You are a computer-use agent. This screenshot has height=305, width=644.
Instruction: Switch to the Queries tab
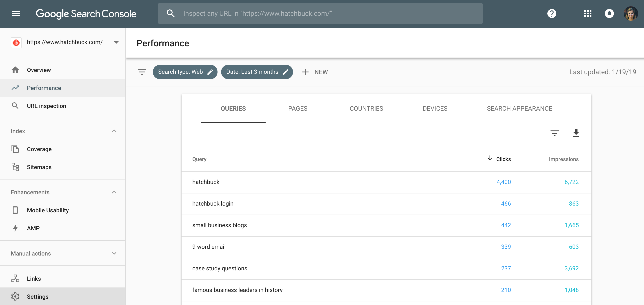[x=233, y=109]
